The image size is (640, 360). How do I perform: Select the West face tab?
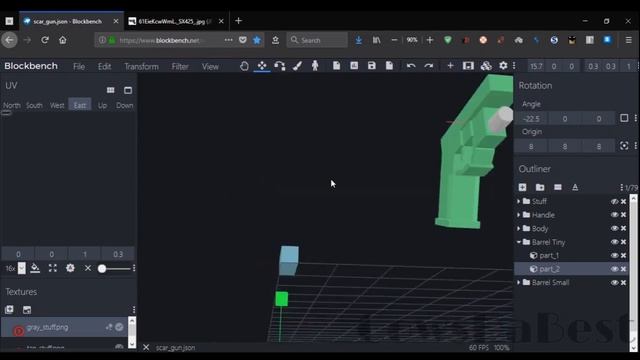click(x=57, y=105)
